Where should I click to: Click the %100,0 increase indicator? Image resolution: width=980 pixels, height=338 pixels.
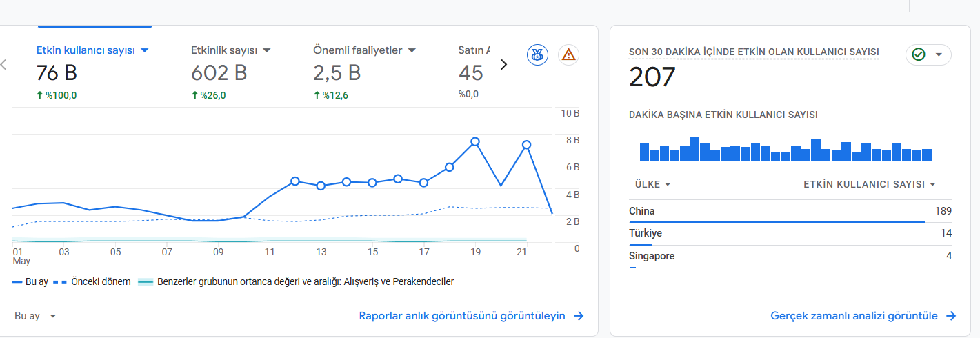[57, 95]
